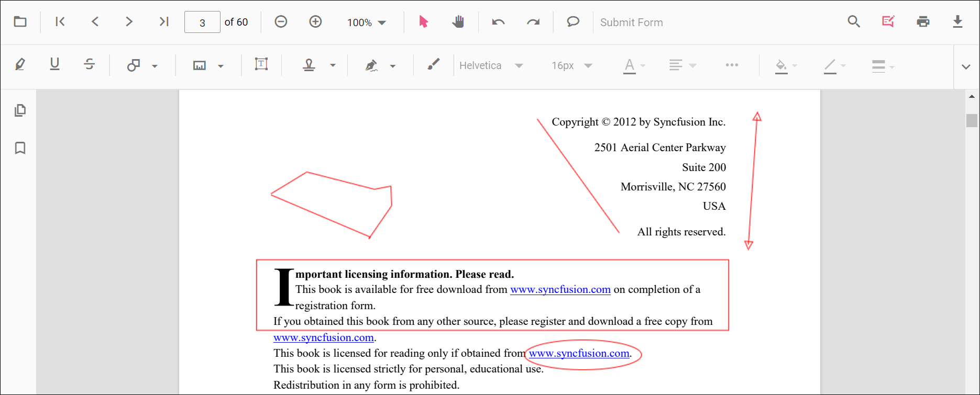Click the 'of 60' page count text

point(236,22)
